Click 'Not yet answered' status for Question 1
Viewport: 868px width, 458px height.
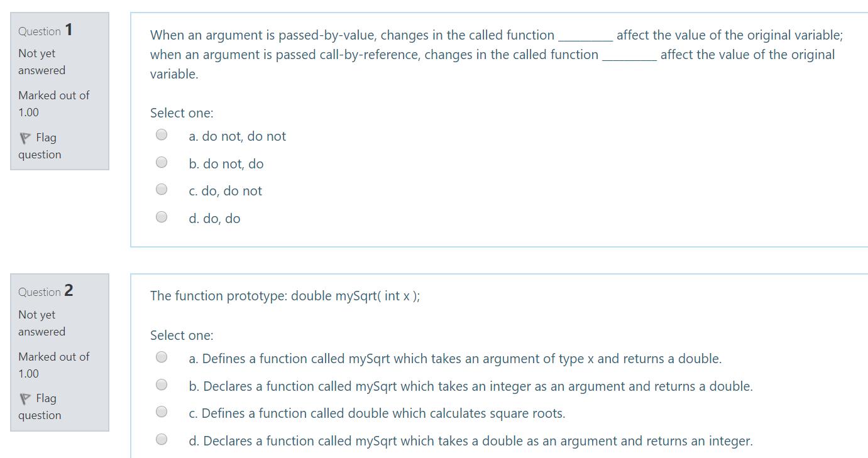point(41,62)
